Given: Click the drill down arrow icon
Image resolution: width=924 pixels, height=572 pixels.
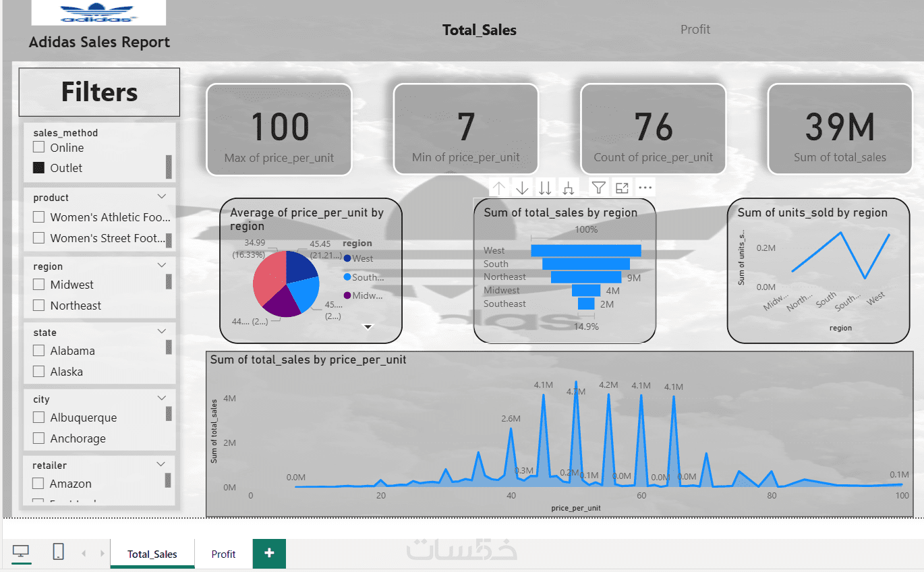Looking at the screenshot, I should [x=522, y=188].
